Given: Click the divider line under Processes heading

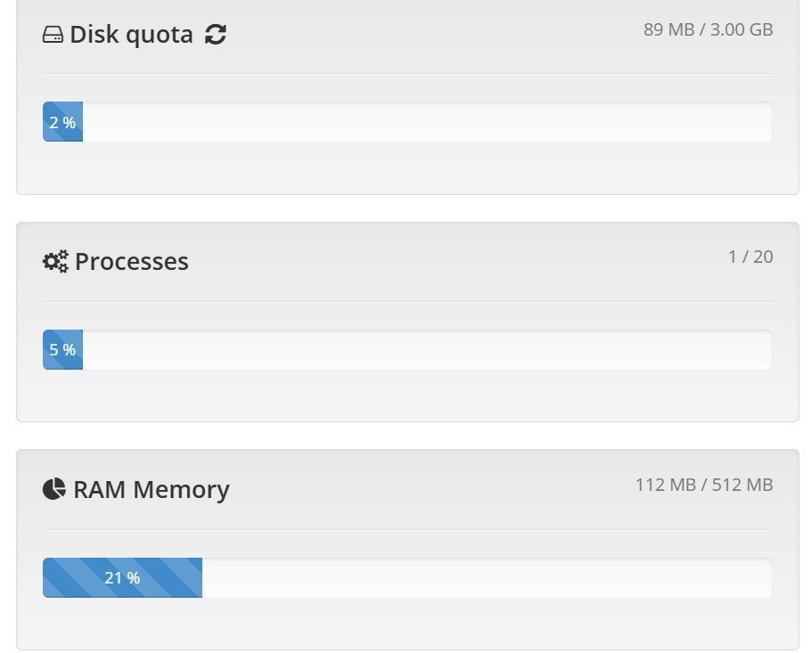Looking at the screenshot, I should (407, 301).
